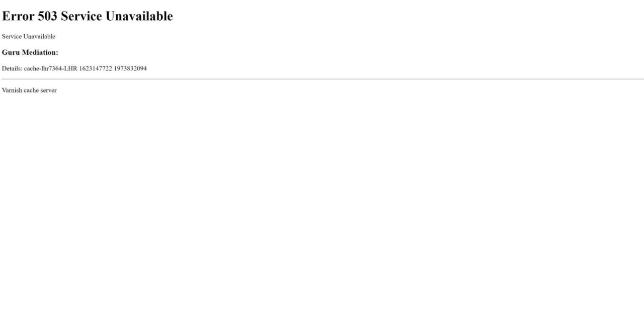Click the "Mediation:" word in the subheading
The width and height of the screenshot is (644, 328).
[x=40, y=52]
